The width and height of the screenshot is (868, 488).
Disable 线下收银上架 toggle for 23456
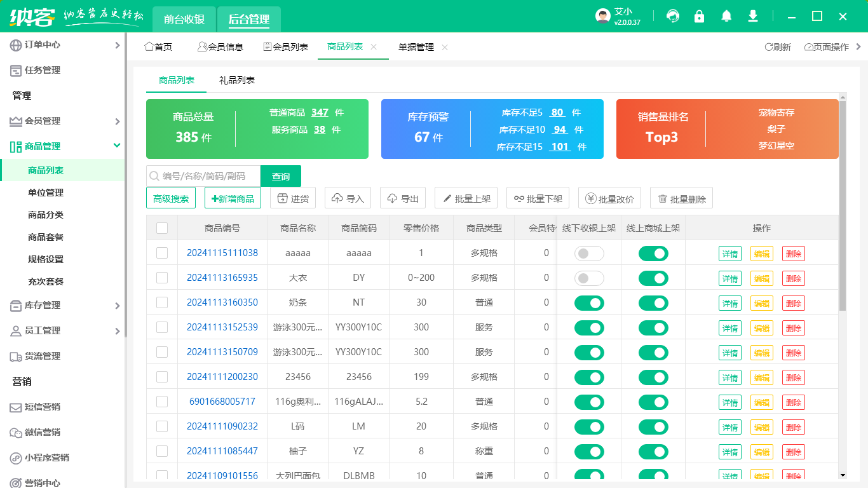pos(589,377)
